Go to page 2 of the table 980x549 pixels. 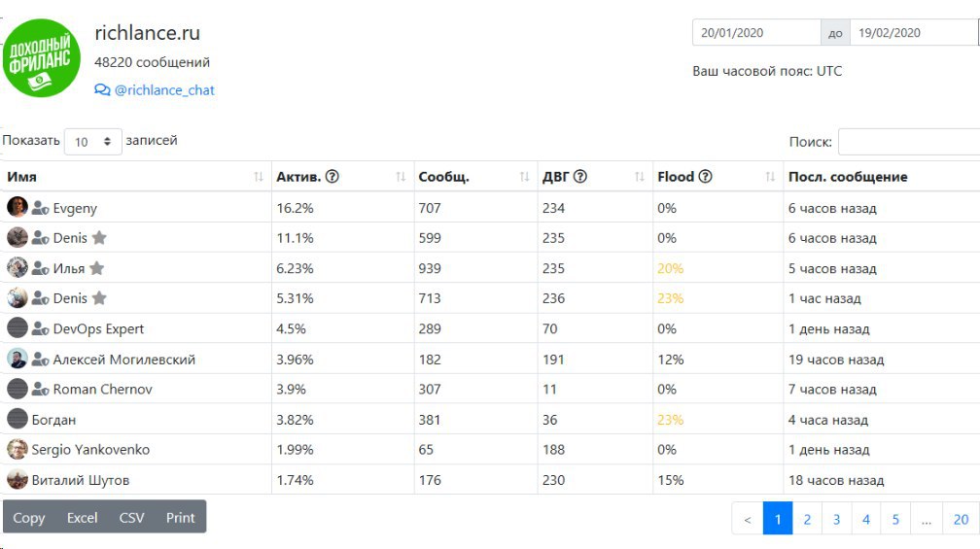point(807,519)
